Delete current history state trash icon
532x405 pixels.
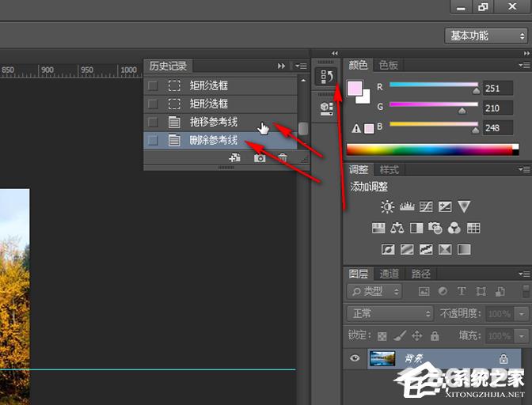point(283,158)
